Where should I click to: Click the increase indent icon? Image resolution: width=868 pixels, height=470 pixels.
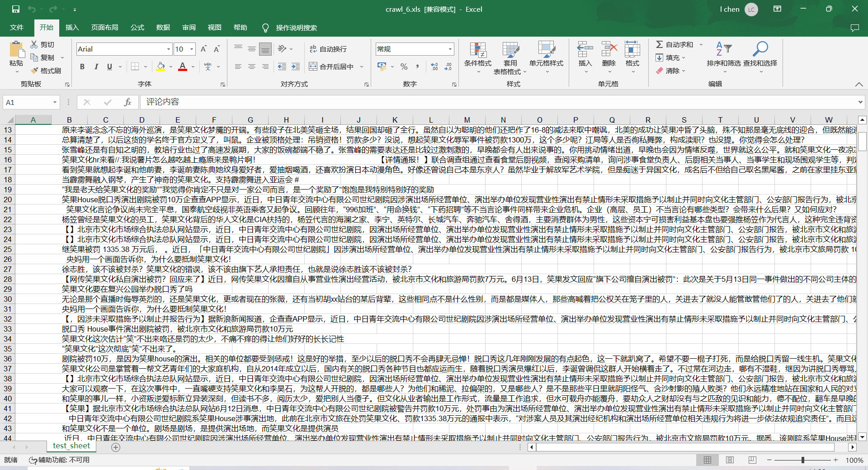pos(296,66)
